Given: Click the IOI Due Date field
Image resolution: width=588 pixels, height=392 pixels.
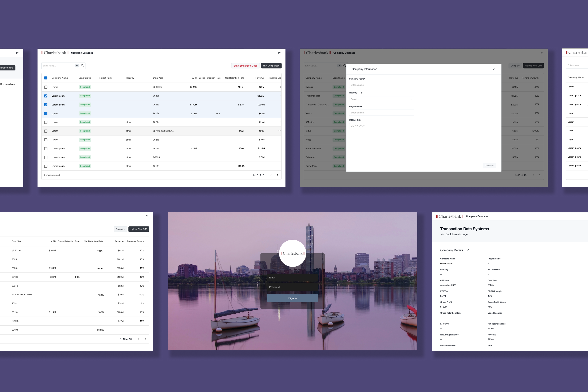Looking at the screenshot, I should pyautogui.click(x=381, y=126).
